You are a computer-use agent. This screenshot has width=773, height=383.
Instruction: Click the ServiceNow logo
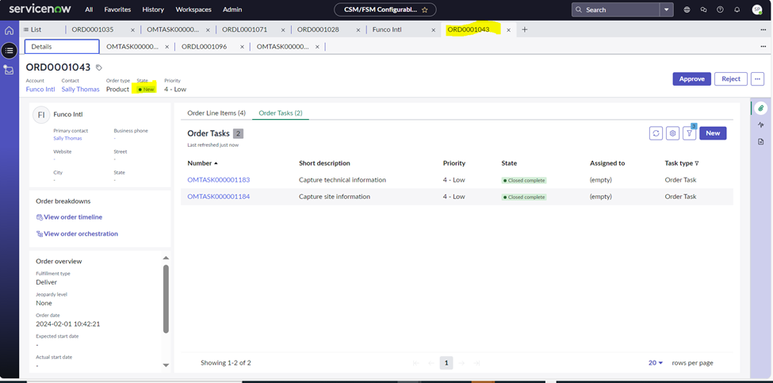point(39,9)
